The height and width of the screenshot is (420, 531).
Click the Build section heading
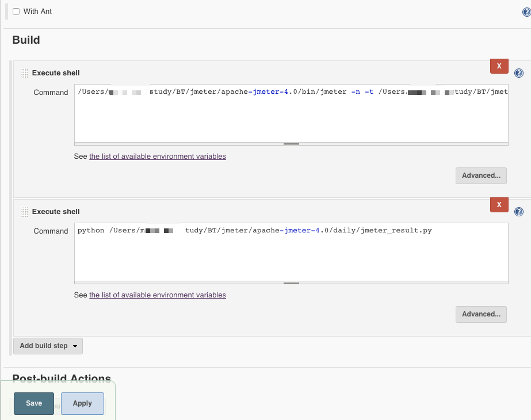26,40
